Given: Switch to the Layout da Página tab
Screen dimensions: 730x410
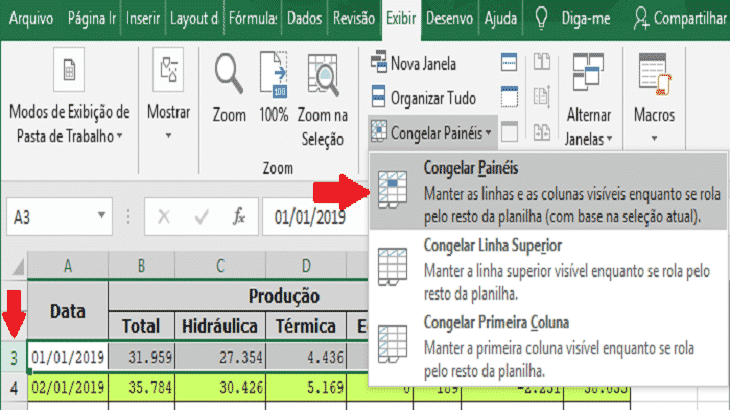Looking at the screenshot, I should tap(194, 19).
